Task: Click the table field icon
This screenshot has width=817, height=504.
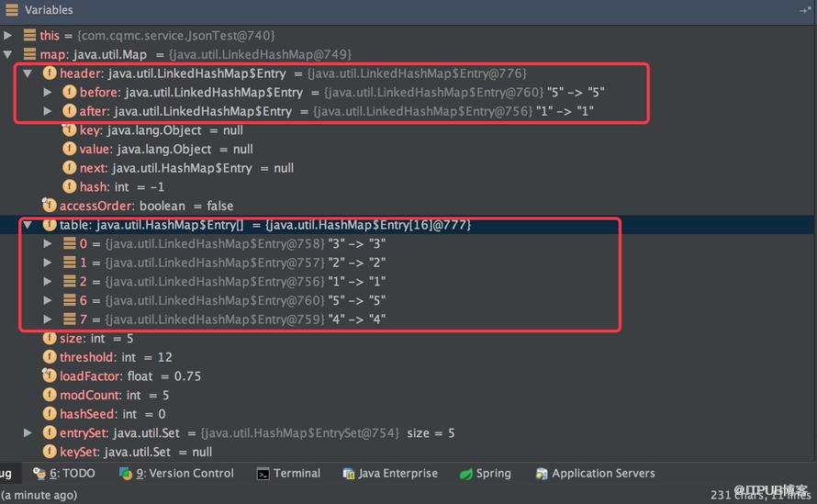Action: (50, 225)
